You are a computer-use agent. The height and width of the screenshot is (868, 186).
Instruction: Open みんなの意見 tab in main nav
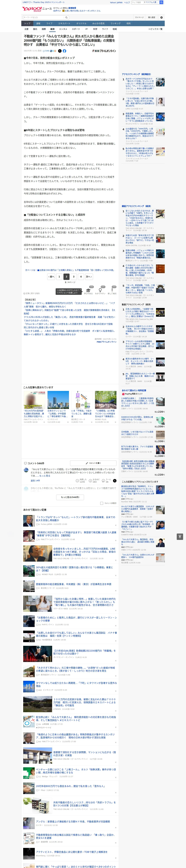[x=98, y=24]
